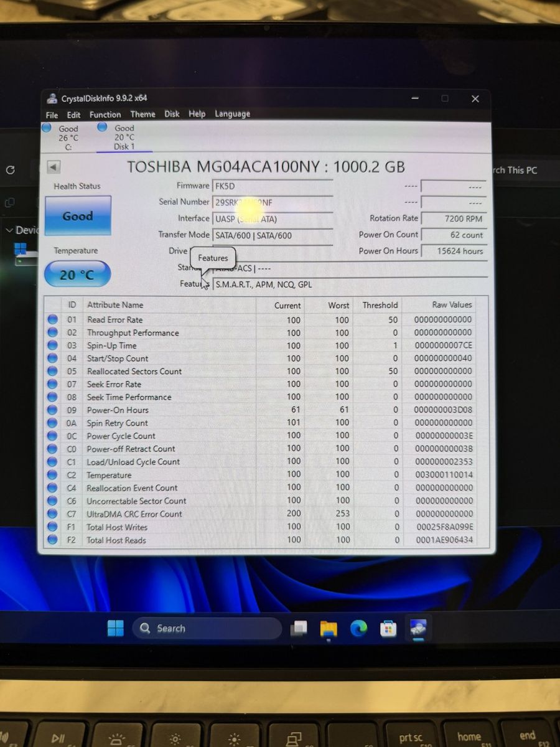
Task: Open the Disk menu
Action: (172, 114)
